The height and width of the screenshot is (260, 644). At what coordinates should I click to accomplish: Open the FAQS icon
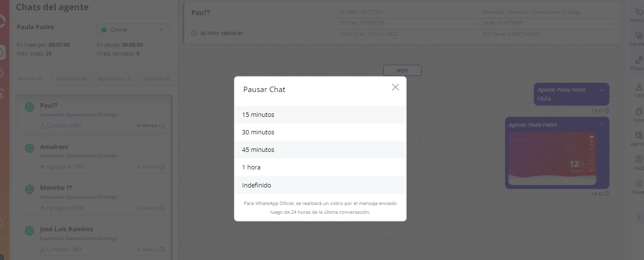[x=639, y=160]
